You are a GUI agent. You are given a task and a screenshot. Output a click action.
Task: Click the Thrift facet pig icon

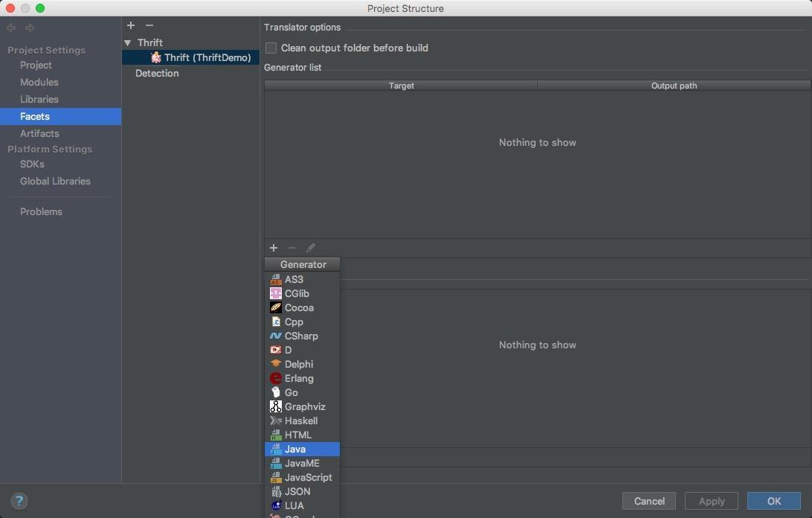pyautogui.click(x=156, y=57)
